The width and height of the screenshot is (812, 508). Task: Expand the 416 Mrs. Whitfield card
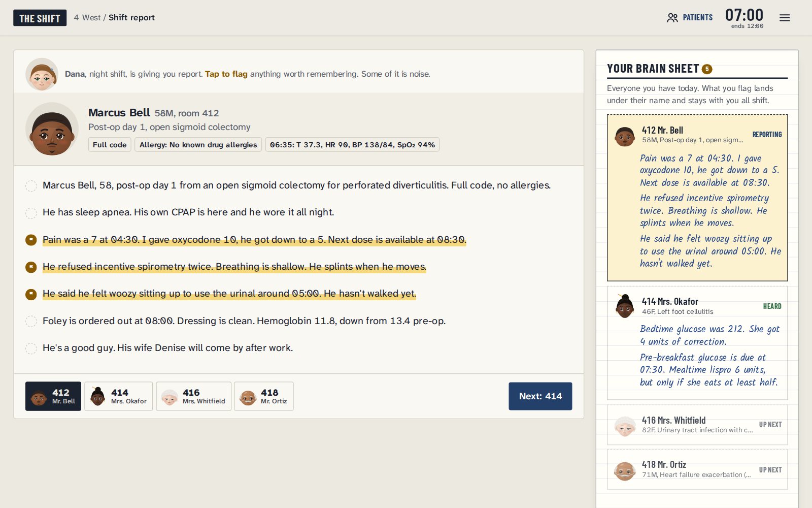(x=697, y=425)
